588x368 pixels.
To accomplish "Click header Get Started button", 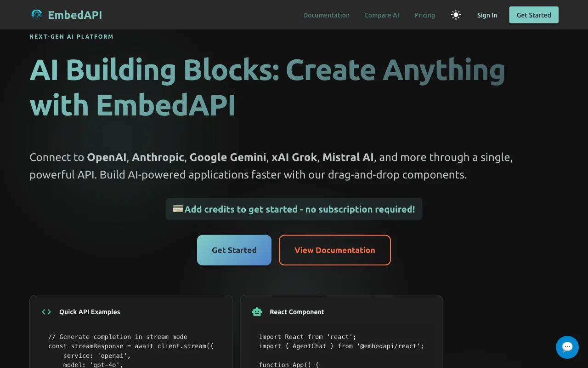I will click(534, 15).
